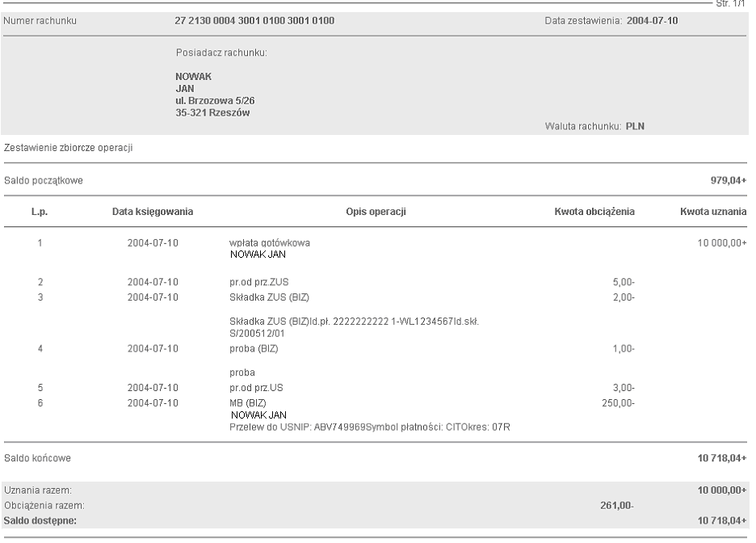Select debit amount 1,00- in row 4
This screenshot has width=756, height=543.
(x=624, y=348)
